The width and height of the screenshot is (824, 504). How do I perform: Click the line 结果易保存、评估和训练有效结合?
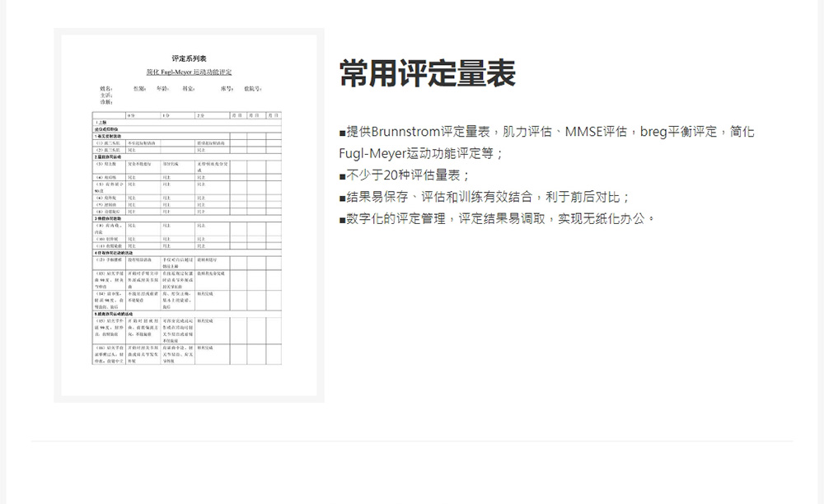[484, 197]
